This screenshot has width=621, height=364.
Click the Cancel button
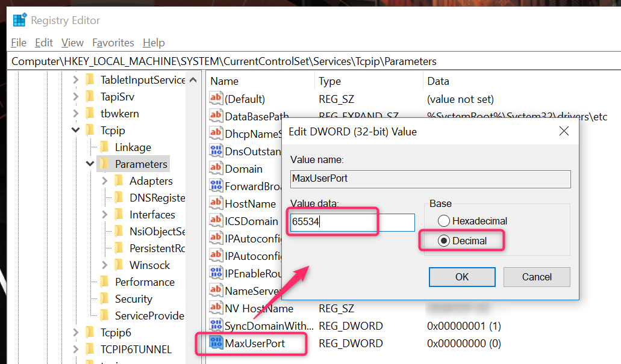pyautogui.click(x=536, y=277)
